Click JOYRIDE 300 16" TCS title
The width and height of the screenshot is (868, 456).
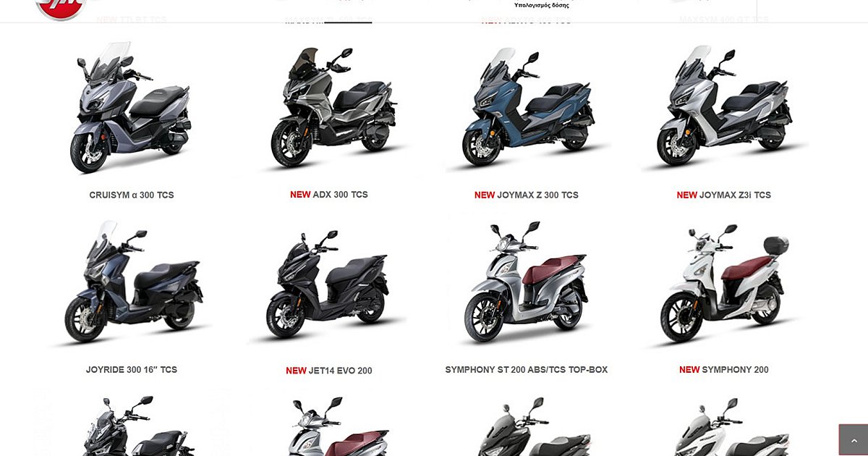[132, 370]
